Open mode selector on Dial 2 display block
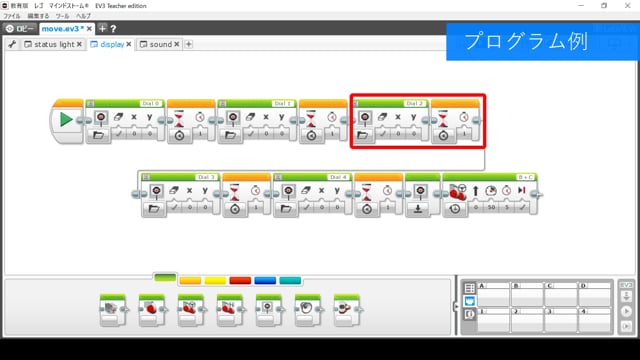This screenshot has width=640, height=360. click(x=362, y=135)
